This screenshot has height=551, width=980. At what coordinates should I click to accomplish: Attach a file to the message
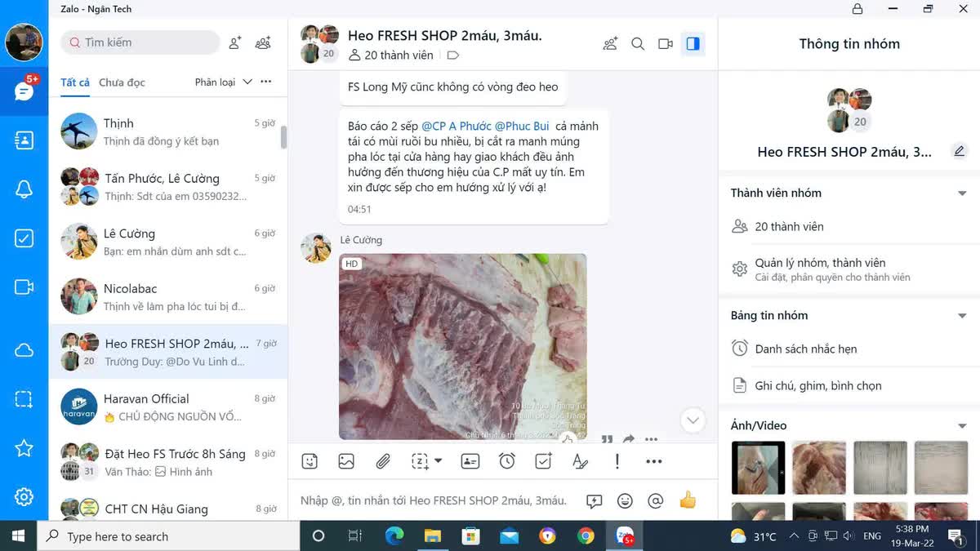pyautogui.click(x=383, y=461)
